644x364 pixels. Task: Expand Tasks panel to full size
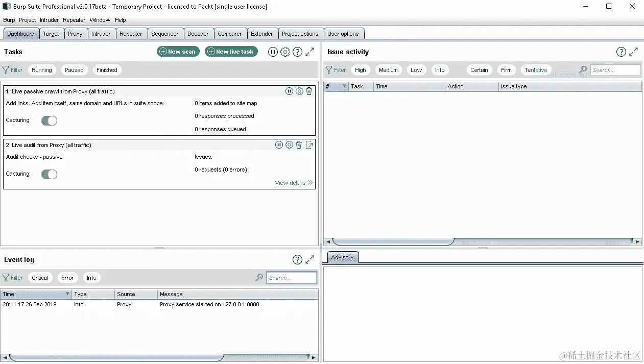pyautogui.click(x=310, y=52)
